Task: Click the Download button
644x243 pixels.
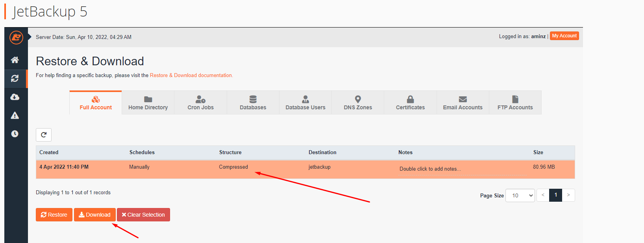Action: coord(95,215)
